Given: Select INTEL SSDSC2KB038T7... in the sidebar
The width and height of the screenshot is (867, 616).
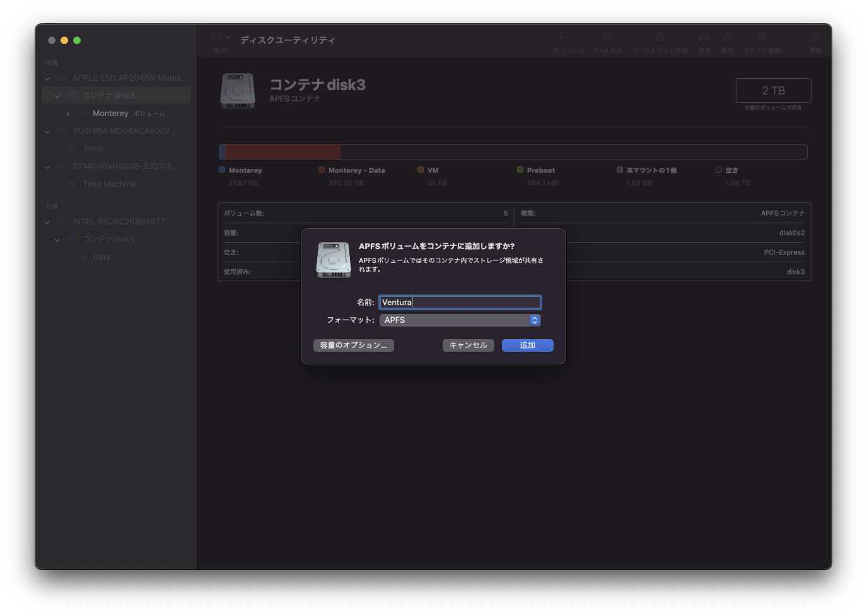Looking at the screenshot, I should 116,221.
